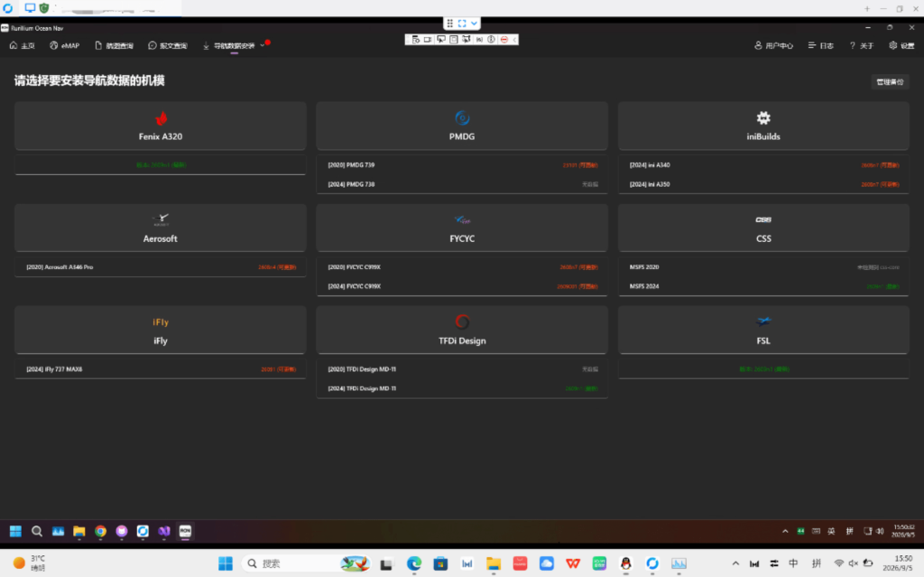Collapse the floating remote toolbar arrow

(x=514, y=40)
